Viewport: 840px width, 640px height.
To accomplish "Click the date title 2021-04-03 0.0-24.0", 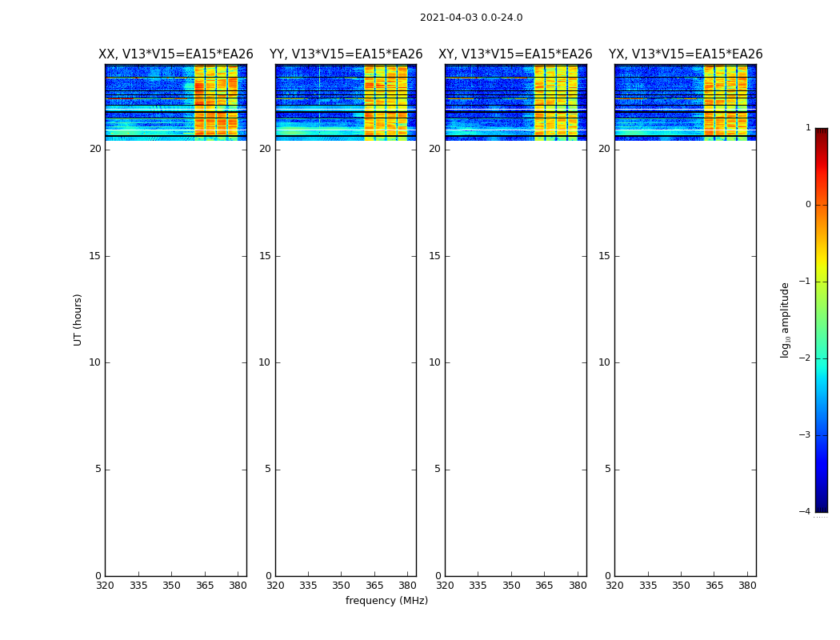I will point(470,18).
